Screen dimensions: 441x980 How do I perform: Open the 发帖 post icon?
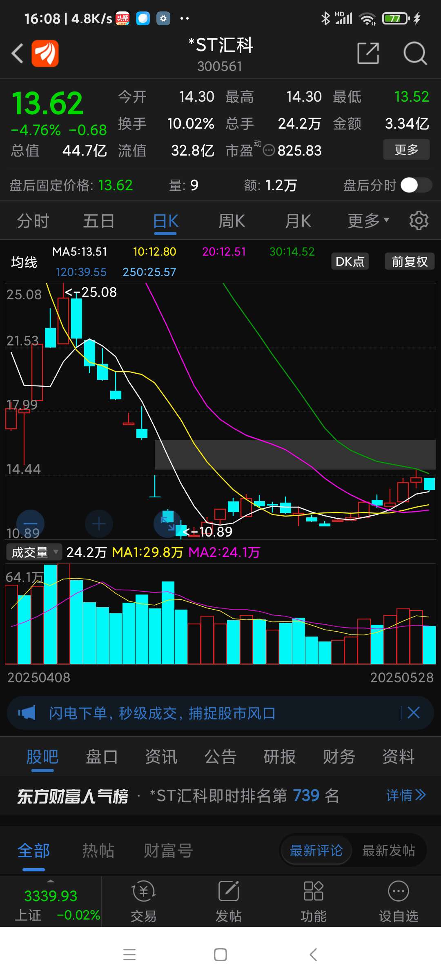229,902
